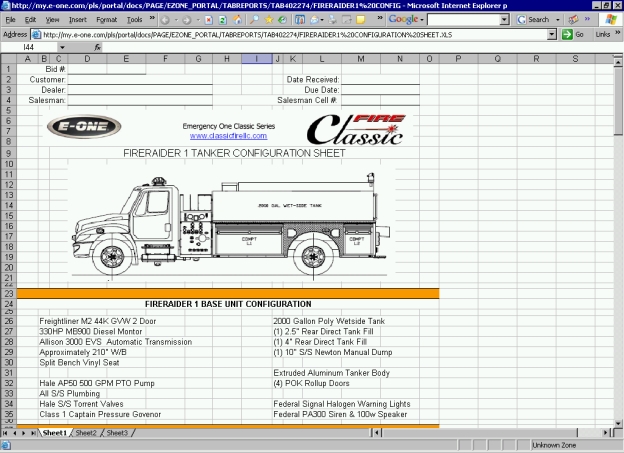Click the Mail envelope icon
624x453 pixels.
(x=315, y=20)
